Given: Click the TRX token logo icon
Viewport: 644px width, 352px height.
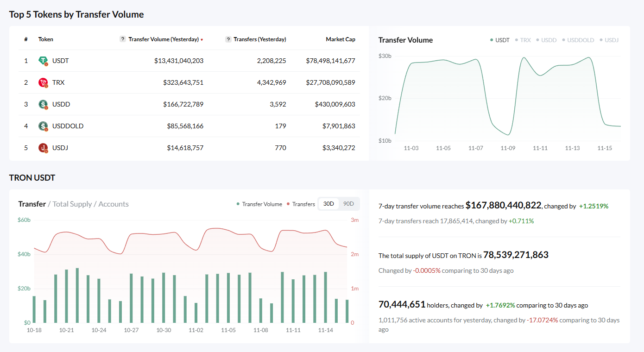Looking at the screenshot, I should click(x=43, y=82).
